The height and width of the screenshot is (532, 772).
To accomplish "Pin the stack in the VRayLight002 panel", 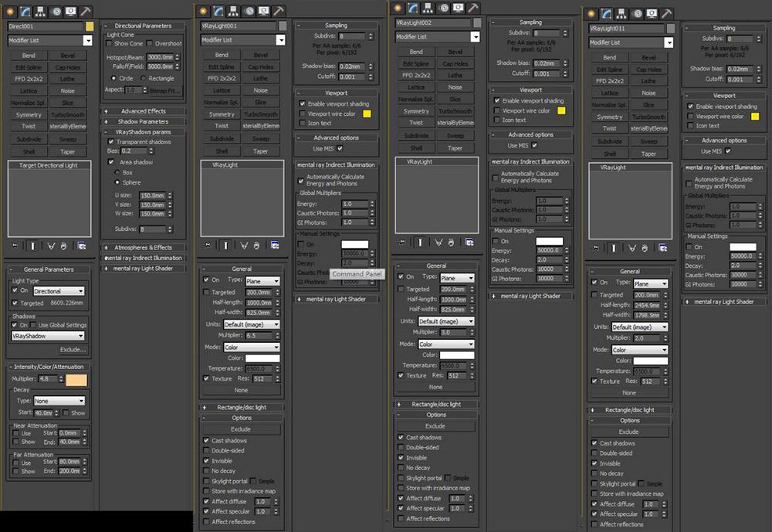I will point(401,242).
